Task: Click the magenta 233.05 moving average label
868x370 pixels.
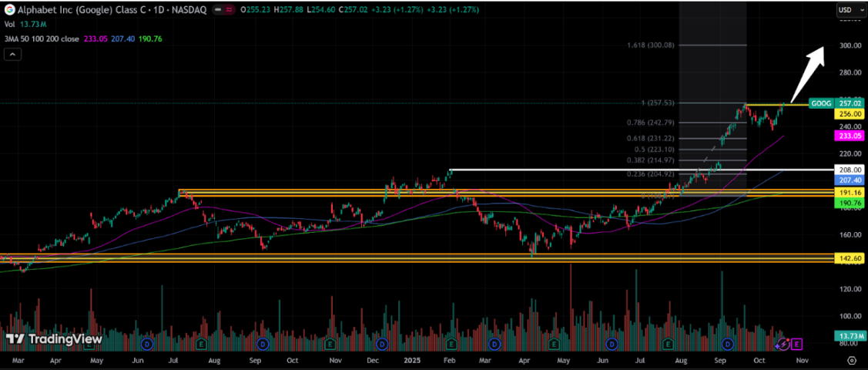Action: [x=850, y=136]
